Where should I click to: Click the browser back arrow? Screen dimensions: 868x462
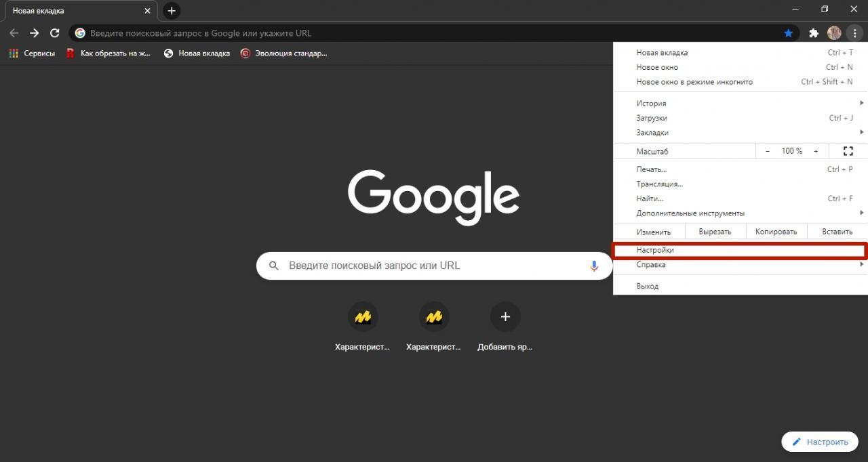14,33
